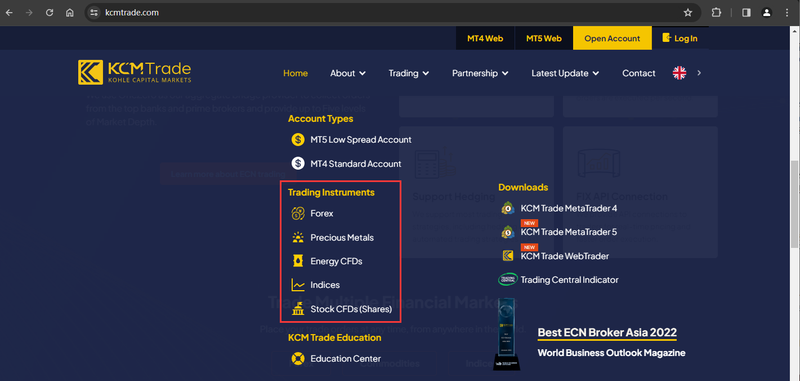Click the KCM Trade WebTrader icon
Image resolution: width=800 pixels, height=381 pixels.
(508, 256)
